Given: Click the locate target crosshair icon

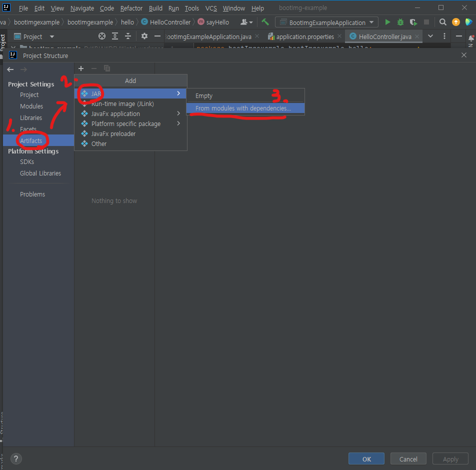Looking at the screenshot, I should tap(102, 36).
